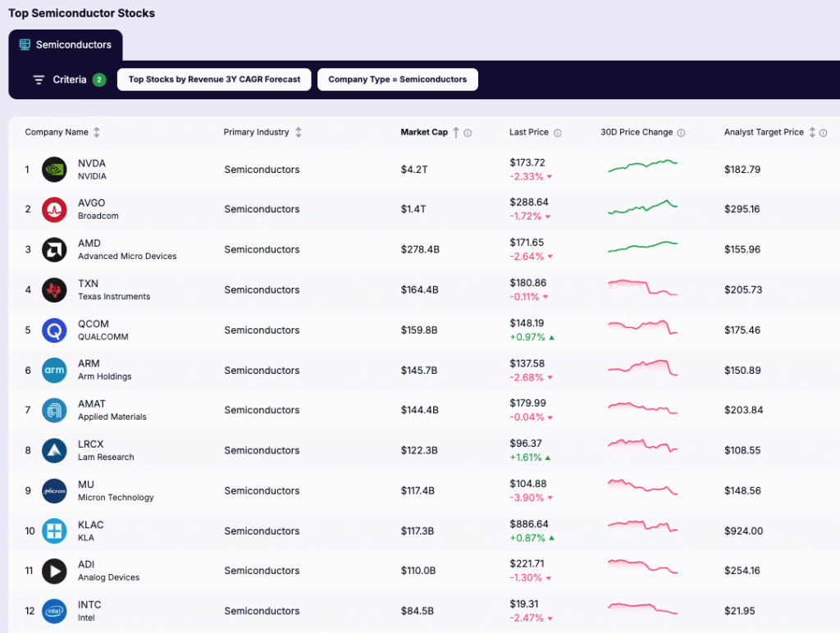Screen dimensions: 840x633
Task: Click Intel analyst target $21.95
Action: tap(740, 611)
